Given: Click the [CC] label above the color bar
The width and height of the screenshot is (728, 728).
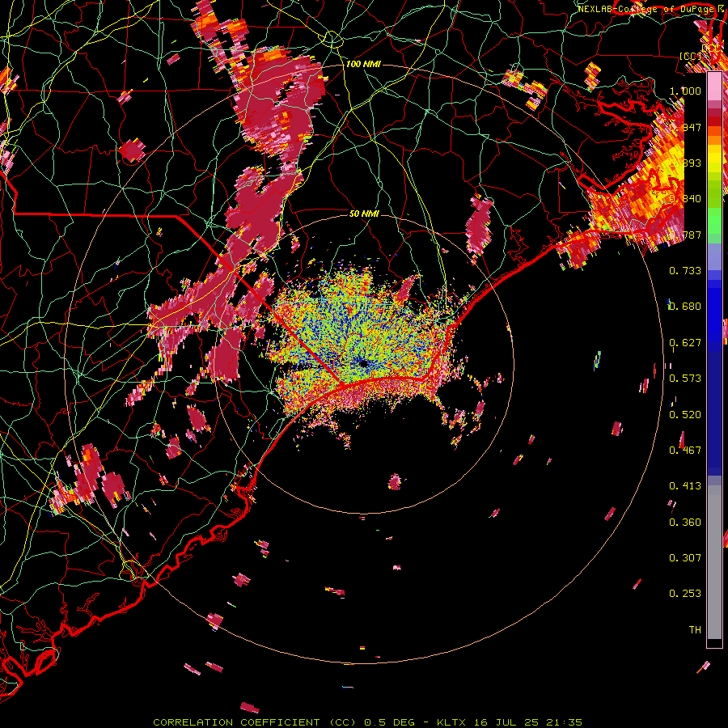Looking at the screenshot, I should click(x=691, y=56).
